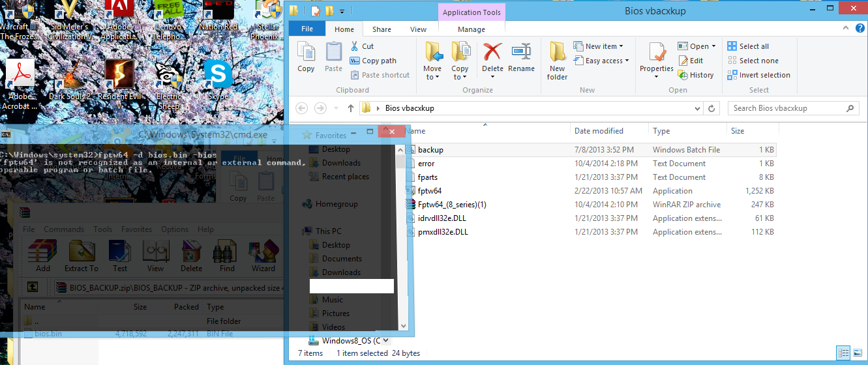The height and width of the screenshot is (365, 868).
Task: Click the Copy icon in Explorer ribbon
Action: tap(306, 57)
